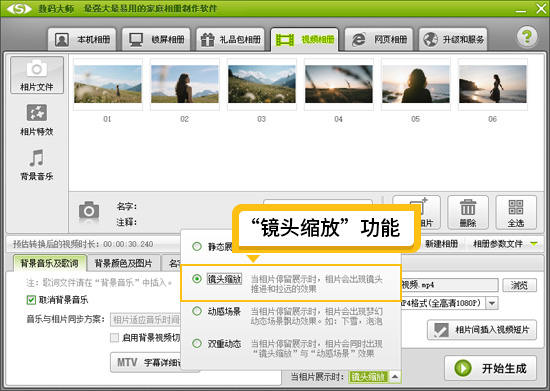The width and height of the screenshot is (550, 391).
Task: Open the 相片特效 photo effects panel
Action: (x=37, y=120)
